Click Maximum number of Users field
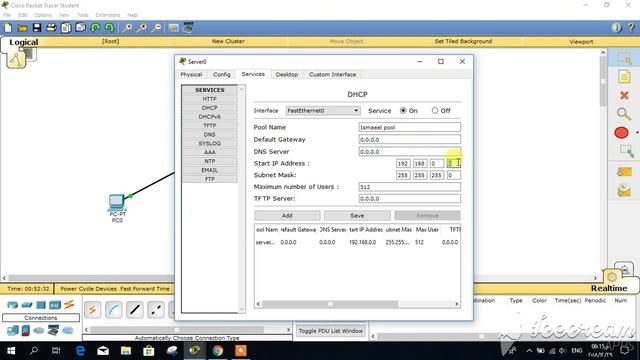The height and width of the screenshot is (360, 640). 410,187
